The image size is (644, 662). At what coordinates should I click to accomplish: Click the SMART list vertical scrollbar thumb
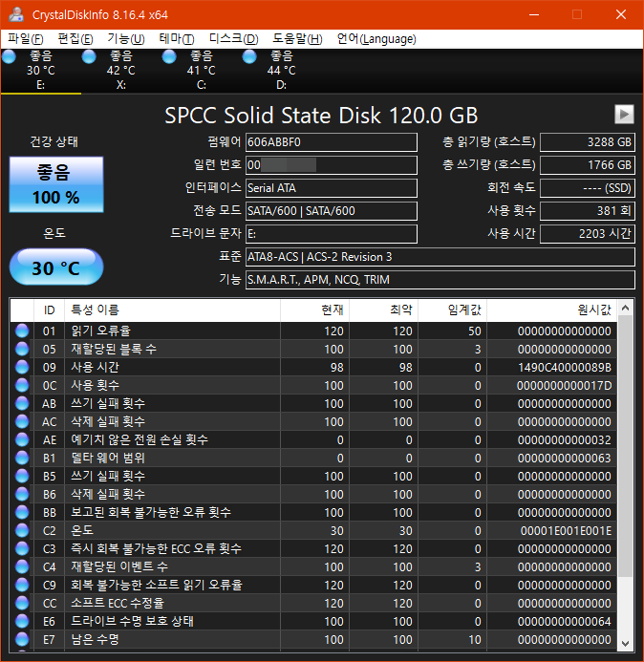[626, 446]
